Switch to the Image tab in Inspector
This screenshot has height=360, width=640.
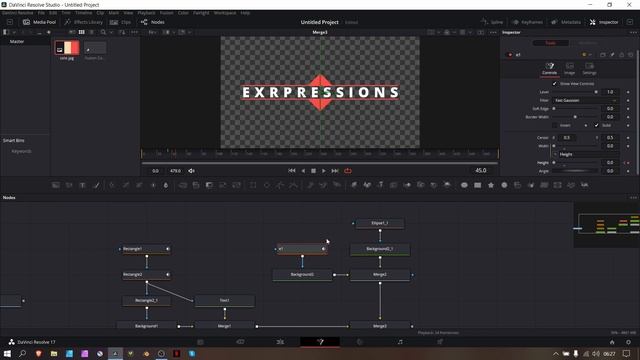click(569, 68)
